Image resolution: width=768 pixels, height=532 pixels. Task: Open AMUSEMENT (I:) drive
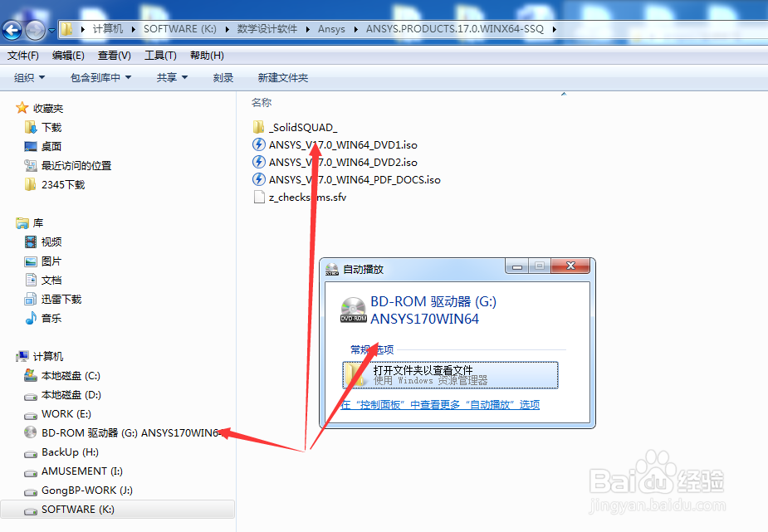[82, 471]
